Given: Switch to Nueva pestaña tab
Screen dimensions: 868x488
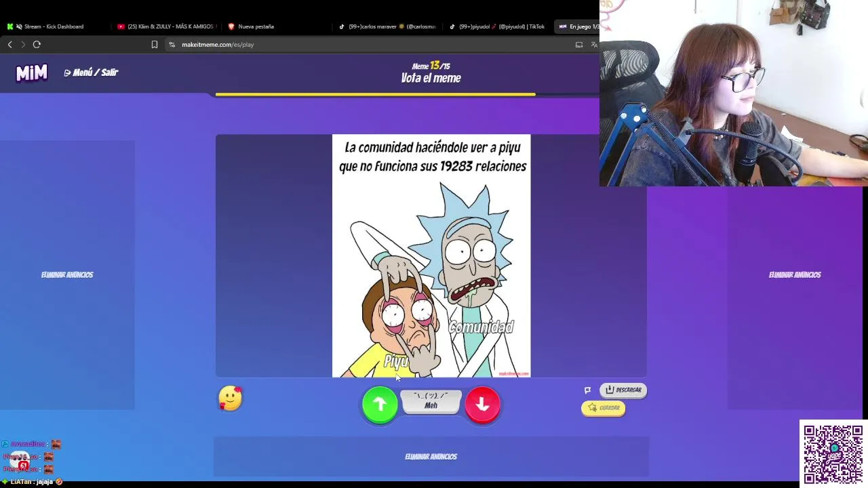Looking at the screenshot, I should 256,26.
